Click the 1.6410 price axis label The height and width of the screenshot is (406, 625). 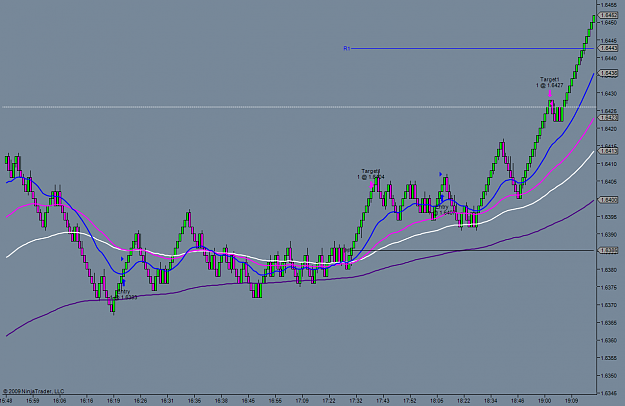[610, 164]
